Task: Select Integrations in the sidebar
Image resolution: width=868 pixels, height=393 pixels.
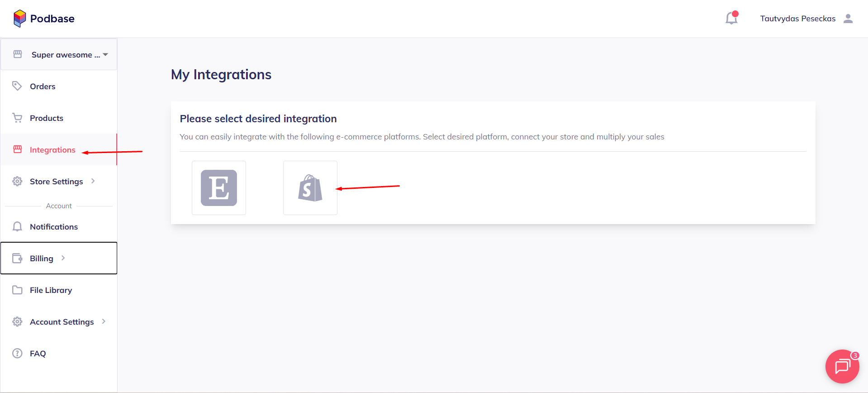Action: tap(52, 150)
